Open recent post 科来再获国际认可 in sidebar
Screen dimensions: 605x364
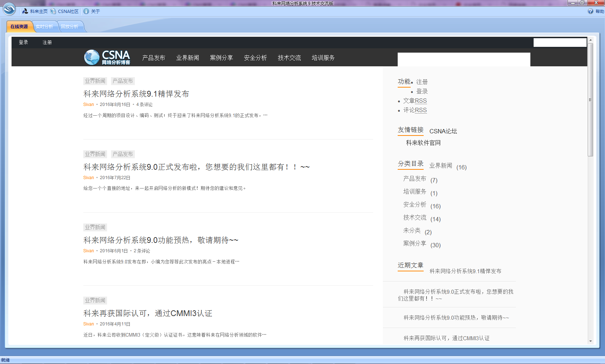pos(446,338)
